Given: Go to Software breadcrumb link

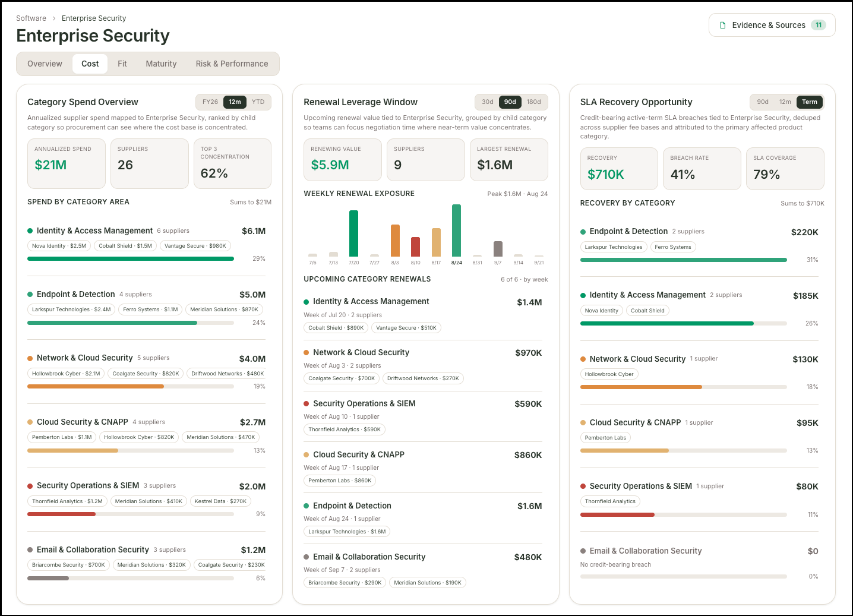Looking at the screenshot, I should (x=31, y=18).
